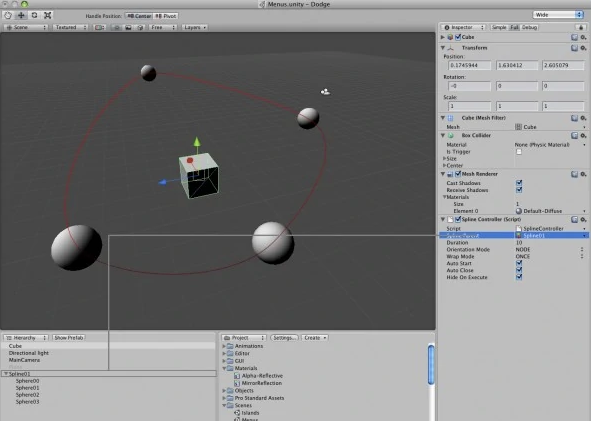The width and height of the screenshot is (591, 421).
Task: Click the Project panel scrollbar
Action: point(431,364)
